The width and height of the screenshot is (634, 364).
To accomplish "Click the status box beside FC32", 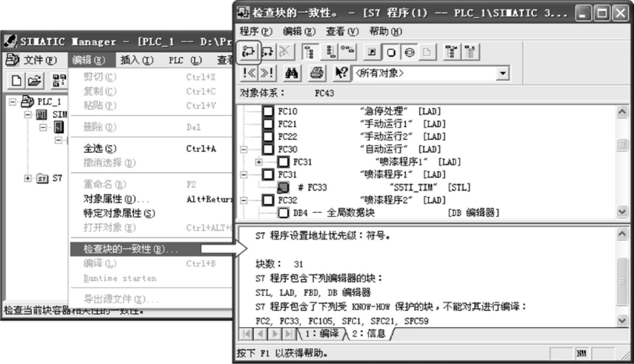I will pyautogui.click(x=268, y=200).
